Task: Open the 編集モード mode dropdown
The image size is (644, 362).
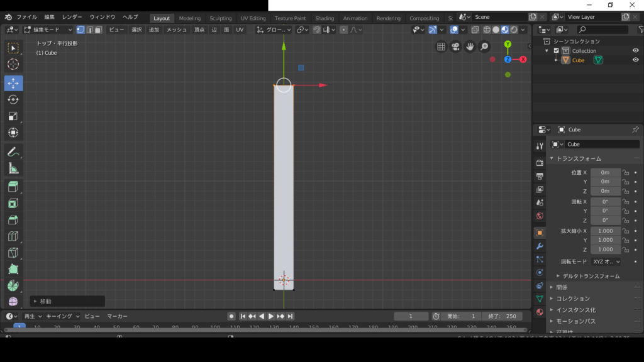Action: click(x=48, y=30)
